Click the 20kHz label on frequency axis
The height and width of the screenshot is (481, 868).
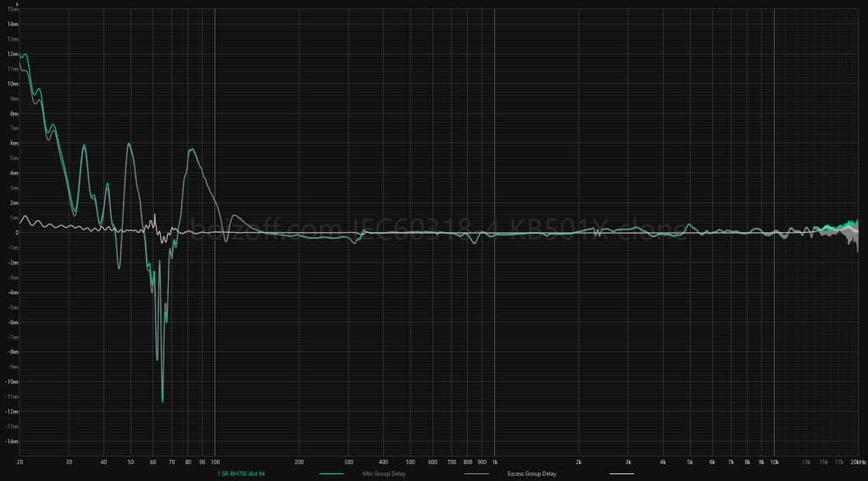858,462
